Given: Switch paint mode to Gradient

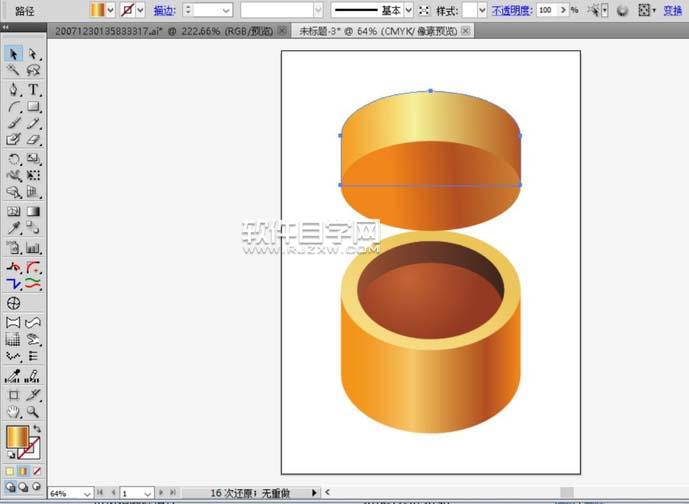Looking at the screenshot, I should click(x=24, y=470).
